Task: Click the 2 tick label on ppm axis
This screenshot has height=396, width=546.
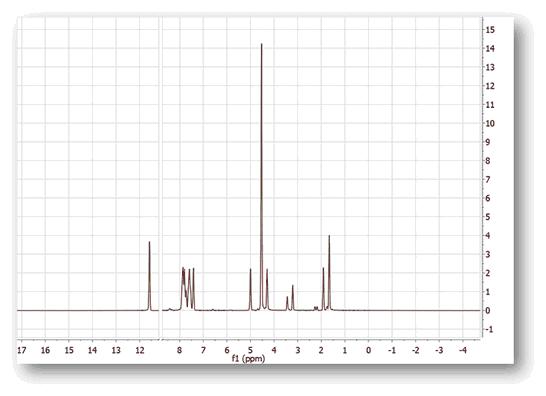Action: pos(321,350)
